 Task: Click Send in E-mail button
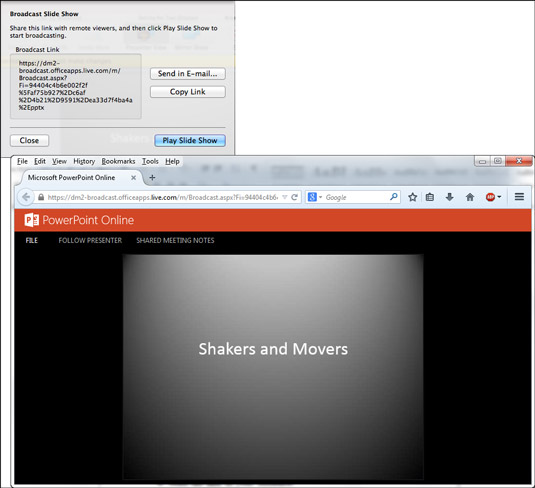click(188, 74)
